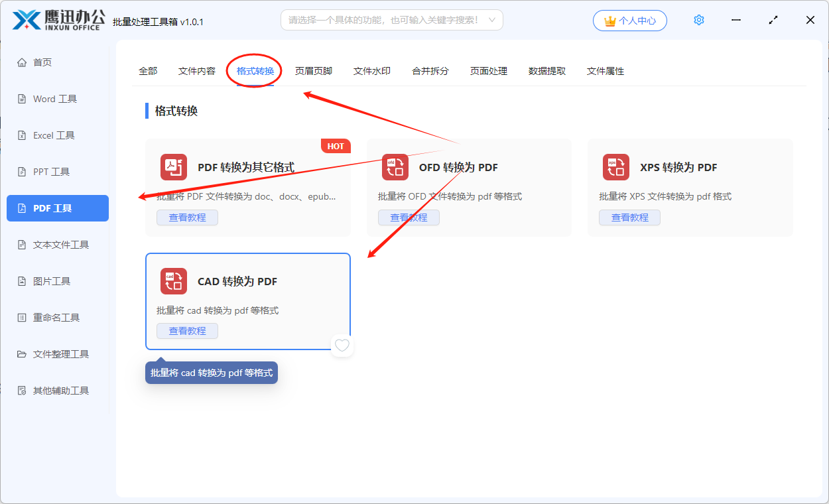Click the home icon in sidebar
Image resolution: width=829 pixels, height=504 pixels.
(22, 62)
